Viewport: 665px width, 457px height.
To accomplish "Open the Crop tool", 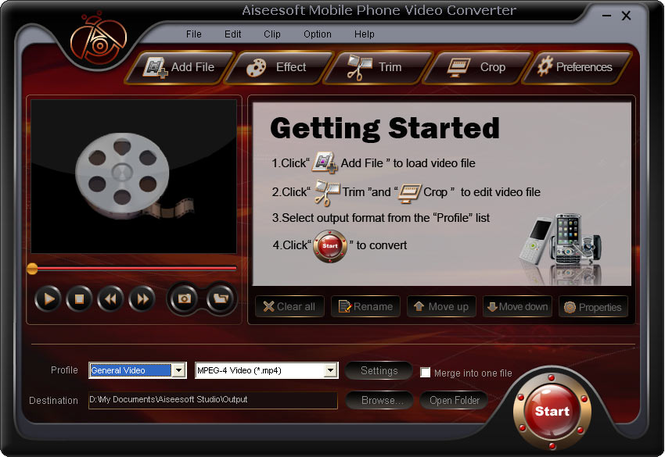I will click(x=478, y=67).
